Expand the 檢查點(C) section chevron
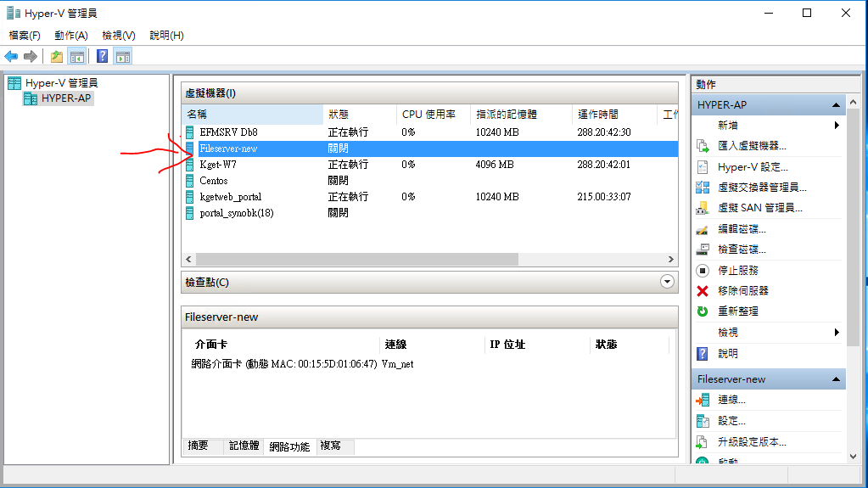The height and width of the screenshot is (488, 868). 667,282
